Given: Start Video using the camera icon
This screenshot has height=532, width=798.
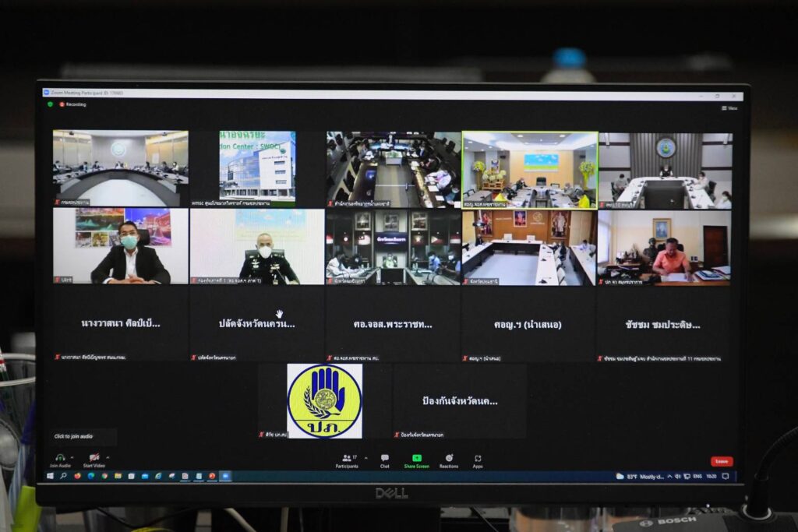Looking at the screenshot, I should coord(94,458).
